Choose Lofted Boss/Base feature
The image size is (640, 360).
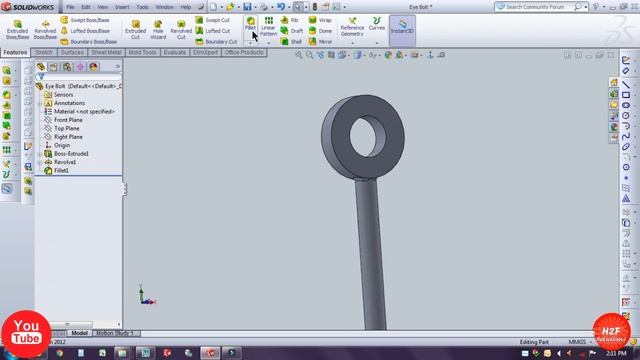tap(85, 31)
